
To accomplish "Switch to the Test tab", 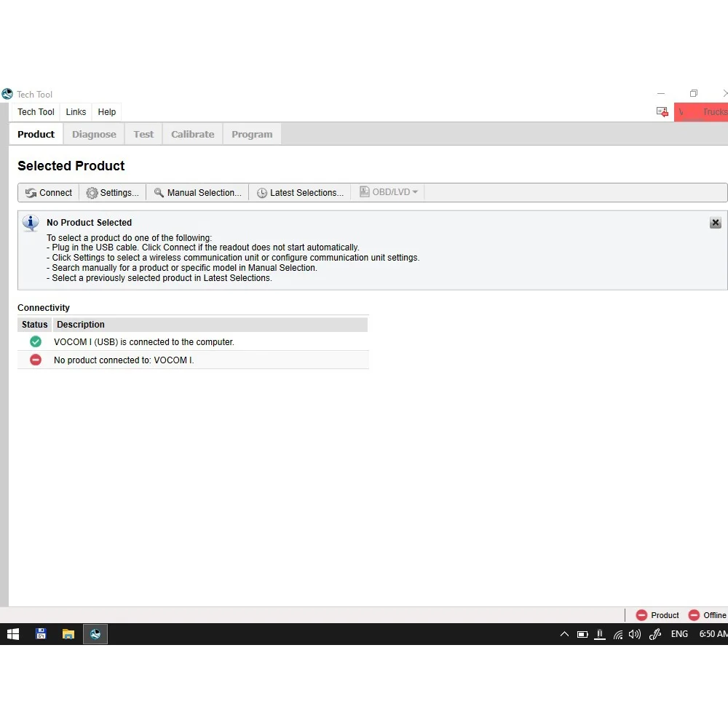I will pos(143,134).
